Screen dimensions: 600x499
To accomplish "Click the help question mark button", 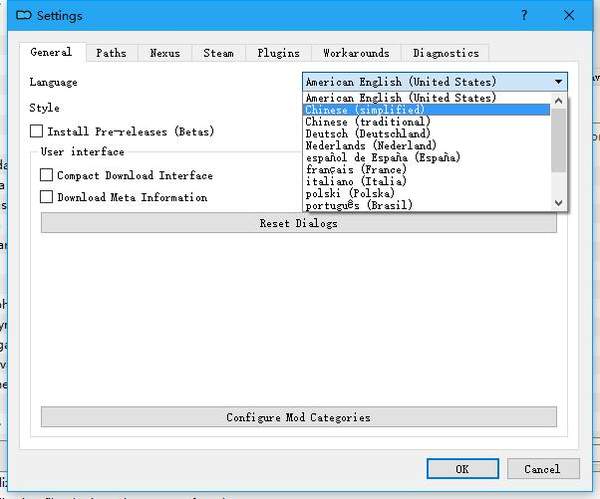I will (522, 16).
